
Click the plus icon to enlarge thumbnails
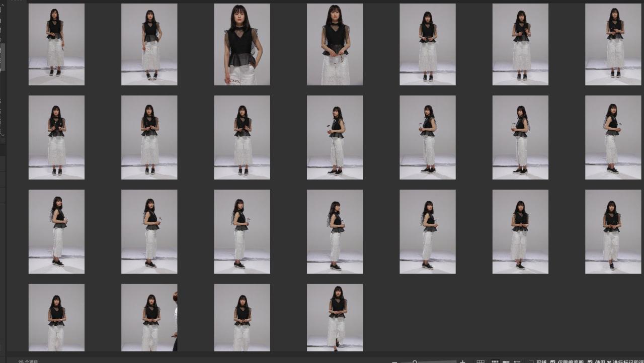tap(463, 361)
